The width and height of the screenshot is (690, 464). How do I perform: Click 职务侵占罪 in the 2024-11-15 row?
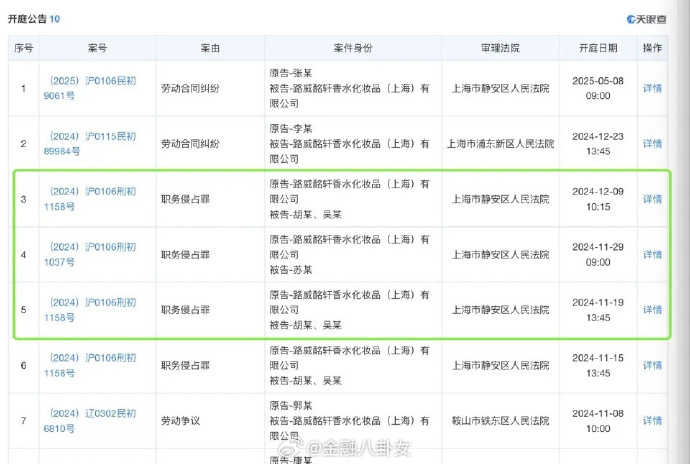tap(185, 365)
